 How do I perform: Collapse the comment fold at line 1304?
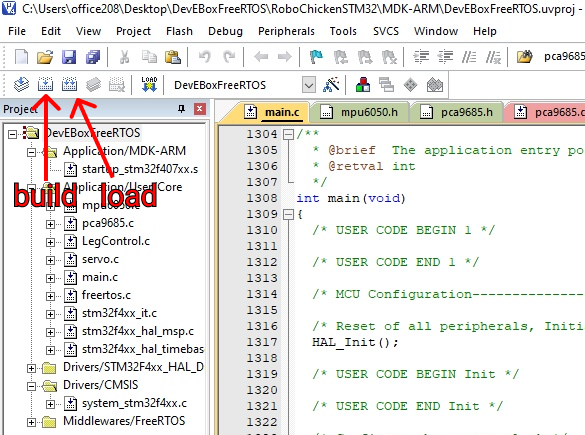(288, 134)
